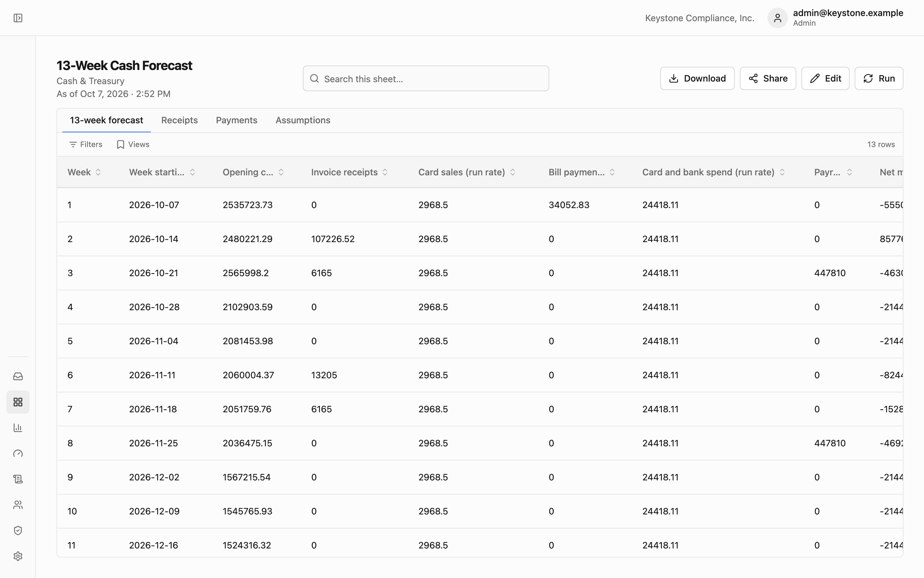
Task: Open the grid dashboard sidebar icon
Action: click(18, 402)
